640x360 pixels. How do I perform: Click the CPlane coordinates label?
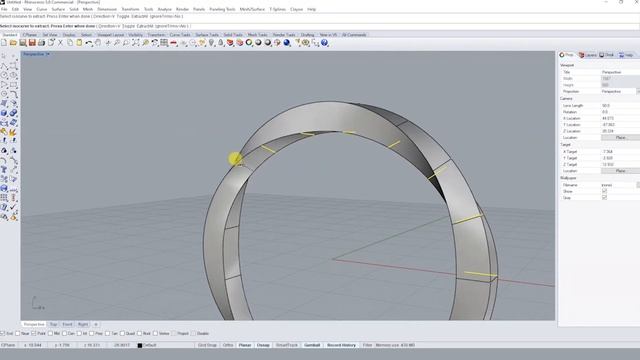point(8,345)
